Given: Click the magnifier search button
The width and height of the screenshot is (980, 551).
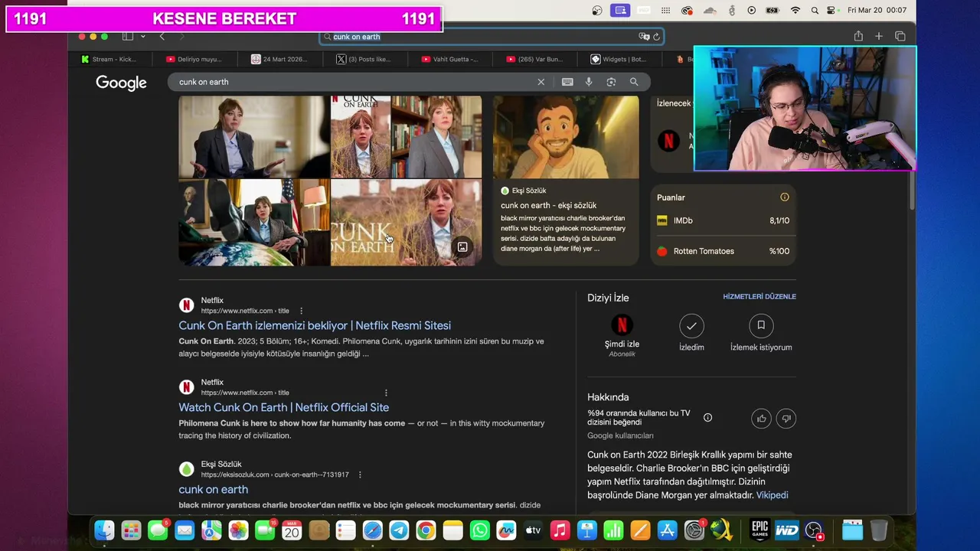Looking at the screenshot, I should click(634, 82).
